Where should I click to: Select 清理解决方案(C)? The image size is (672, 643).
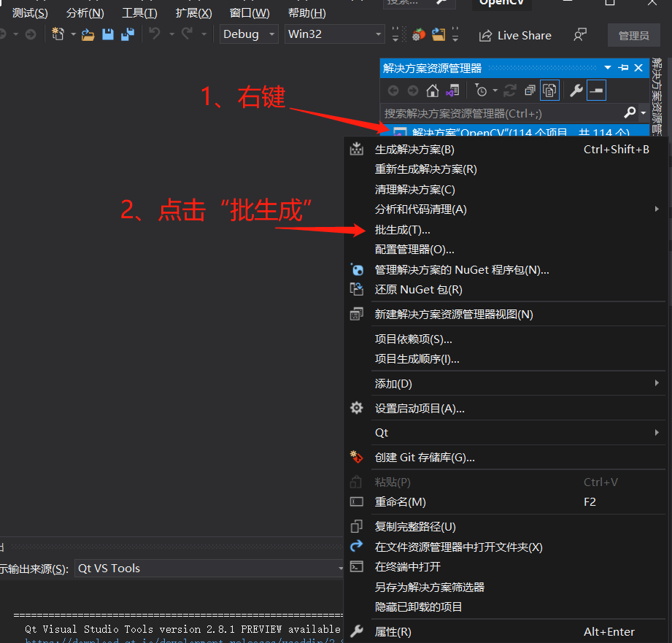click(506, 190)
